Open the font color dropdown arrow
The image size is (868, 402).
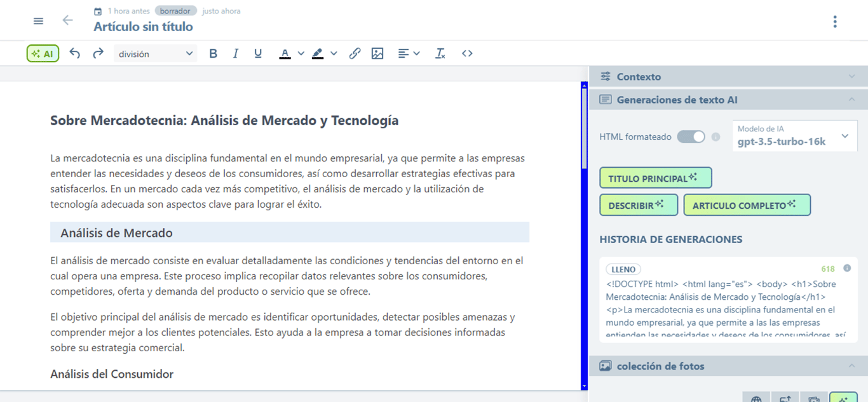click(301, 54)
